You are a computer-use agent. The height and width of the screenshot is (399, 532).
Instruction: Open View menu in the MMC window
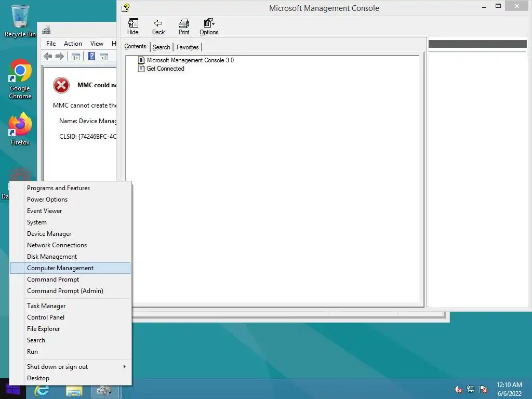tap(97, 44)
